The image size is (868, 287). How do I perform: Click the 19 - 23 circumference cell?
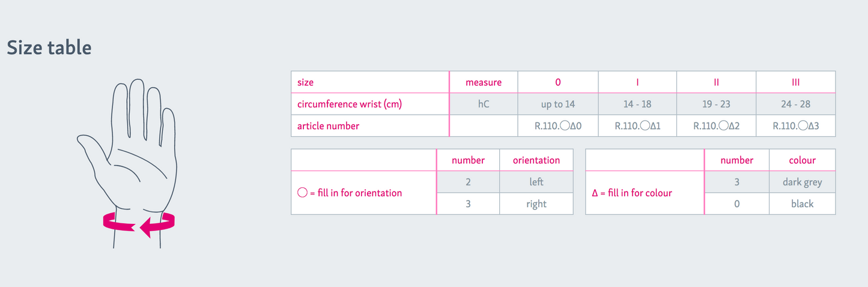click(716, 104)
